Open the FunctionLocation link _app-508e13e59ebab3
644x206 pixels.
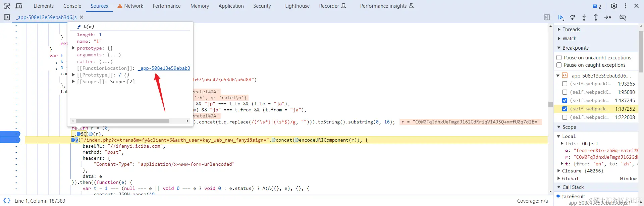pyautogui.click(x=164, y=68)
